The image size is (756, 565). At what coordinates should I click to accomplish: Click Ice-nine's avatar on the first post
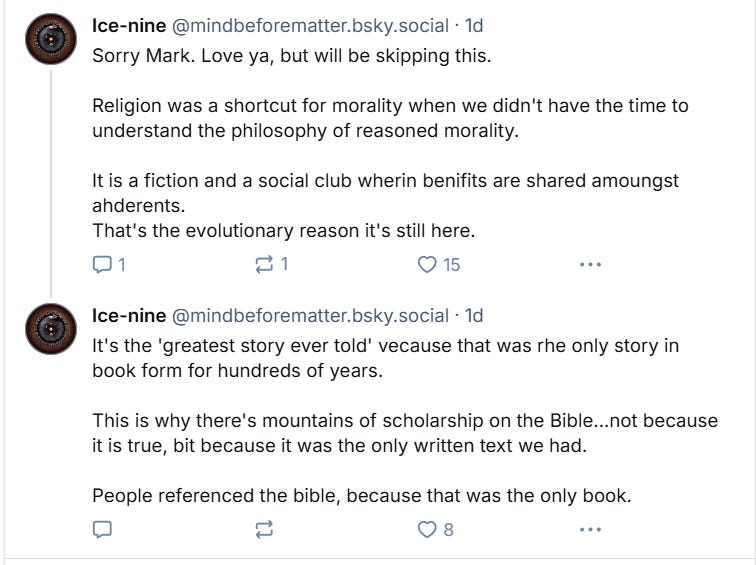pyautogui.click(x=49, y=39)
